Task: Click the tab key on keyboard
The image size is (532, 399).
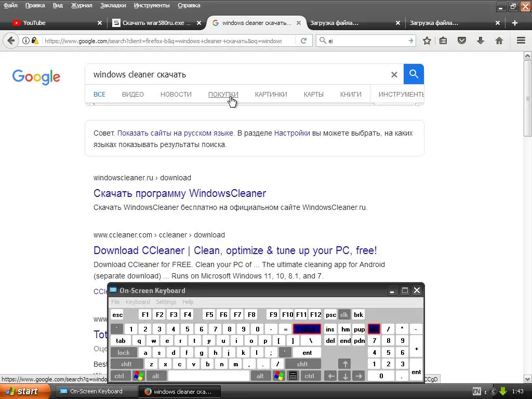Action: coord(121,341)
